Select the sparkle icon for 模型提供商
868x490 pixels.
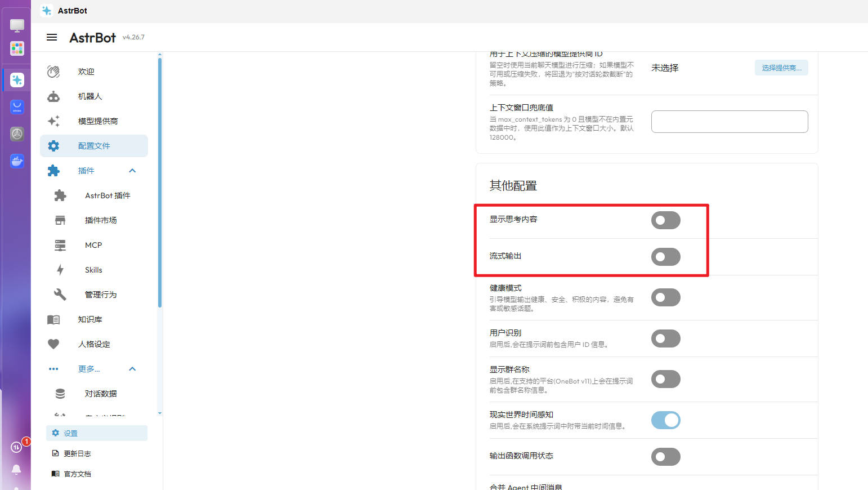53,121
